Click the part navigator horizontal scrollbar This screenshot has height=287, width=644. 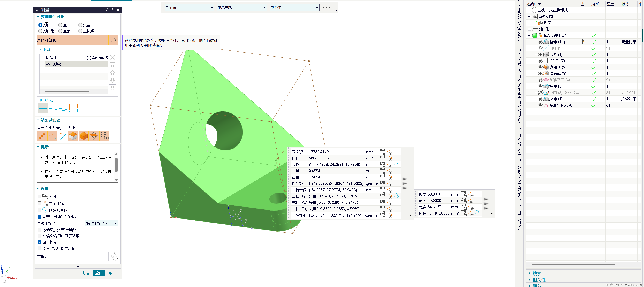click(x=573, y=264)
